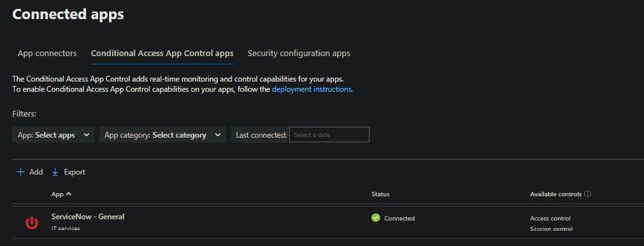Image resolution: width=644 pixels, height=246 pixels.
Task: Click the Available controls column header
Action: click(556, 194)
